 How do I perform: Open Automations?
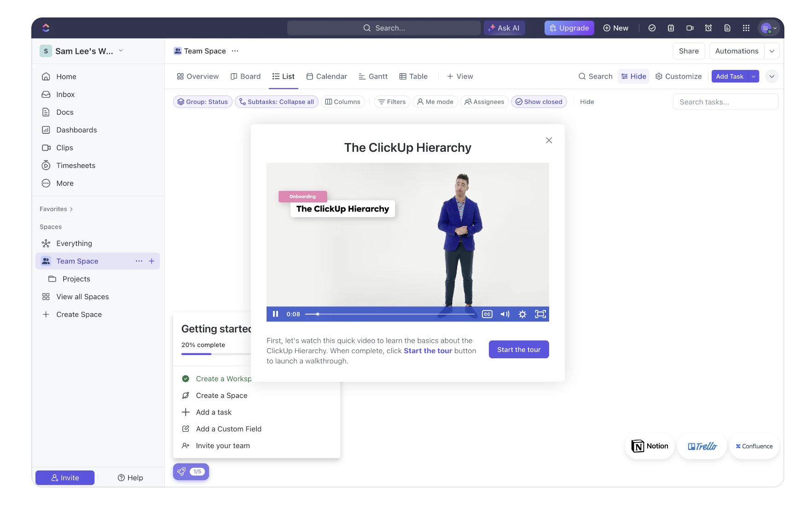[737, 51]
